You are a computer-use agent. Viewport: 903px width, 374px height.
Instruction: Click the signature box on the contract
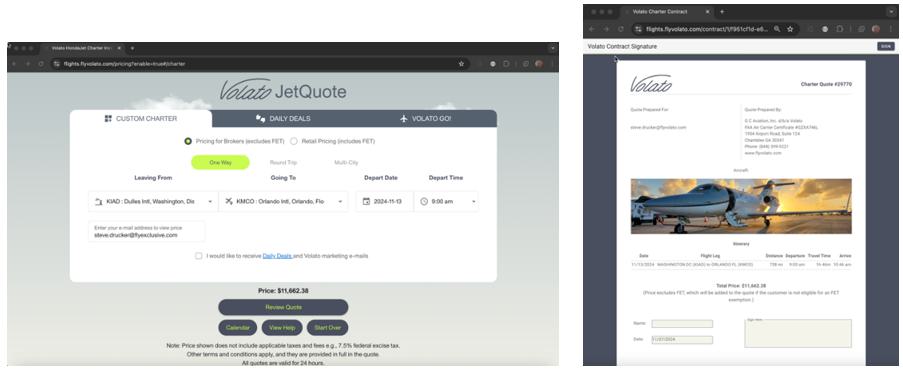point(798,334)
